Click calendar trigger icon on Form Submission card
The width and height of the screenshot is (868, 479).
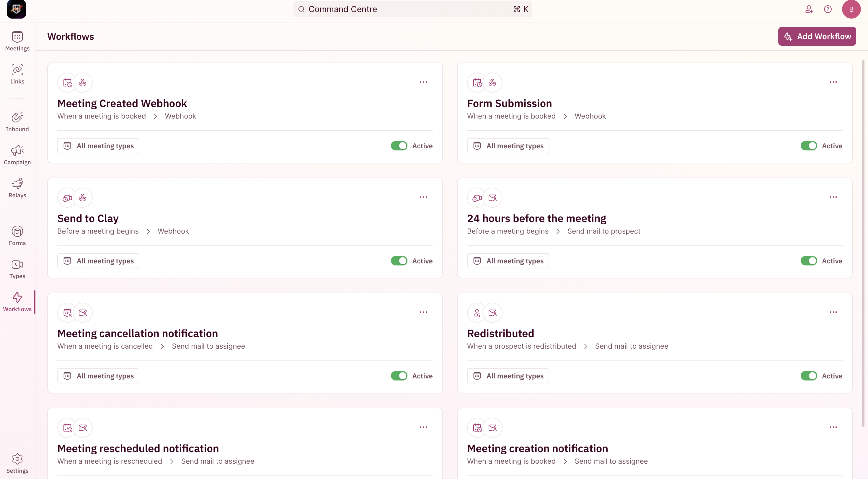coord(477,83)
